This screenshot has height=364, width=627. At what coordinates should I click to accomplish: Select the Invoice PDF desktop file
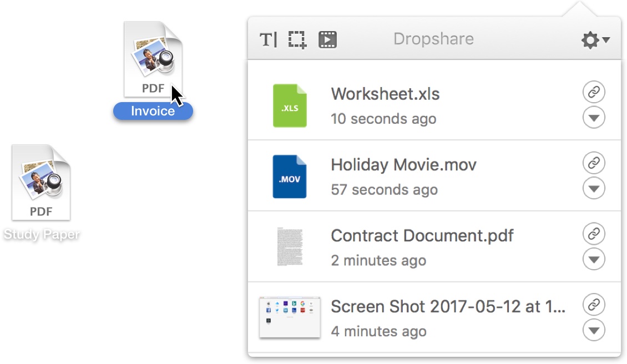click(x=153, y=67)
